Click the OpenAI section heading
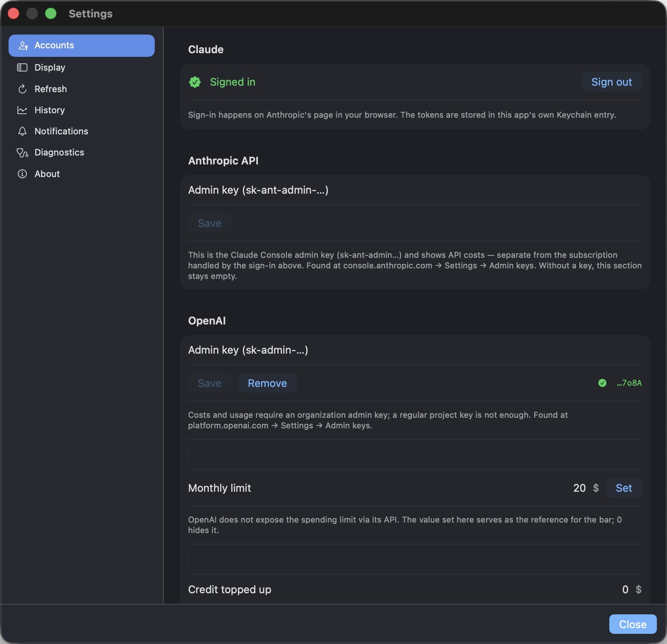The width and height of the screenshot is (667, 644). [207, 321]
